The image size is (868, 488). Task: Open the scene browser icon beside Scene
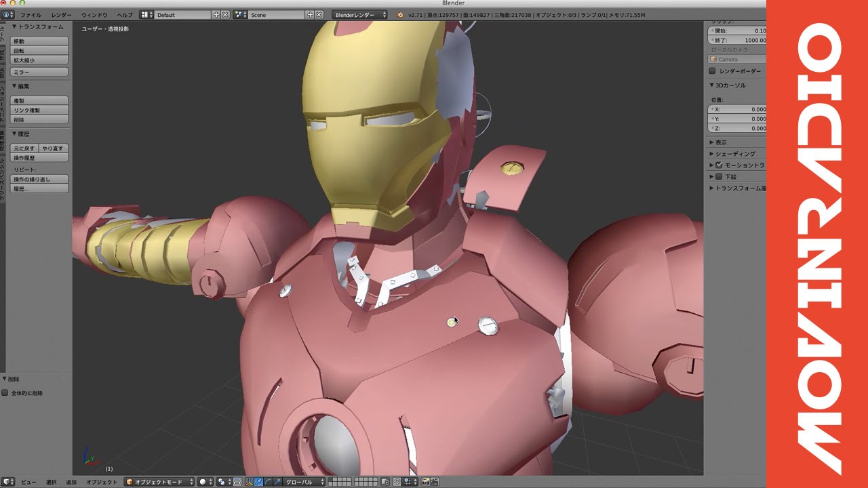click(x=240, y=14)
